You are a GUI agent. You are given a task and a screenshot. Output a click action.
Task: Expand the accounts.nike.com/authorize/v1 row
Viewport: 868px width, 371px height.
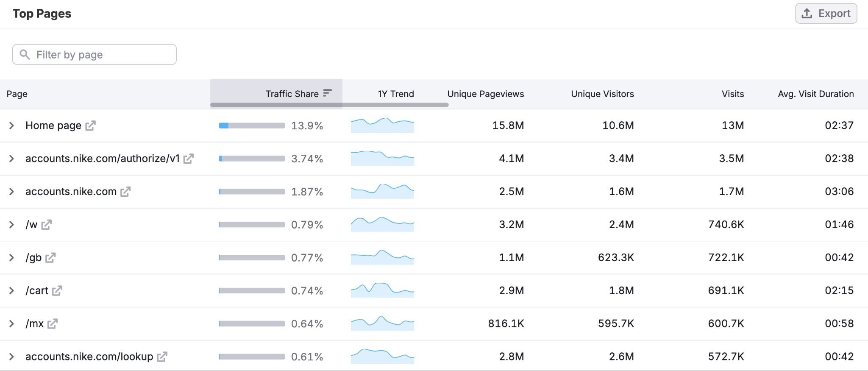(x=12, y=159)
